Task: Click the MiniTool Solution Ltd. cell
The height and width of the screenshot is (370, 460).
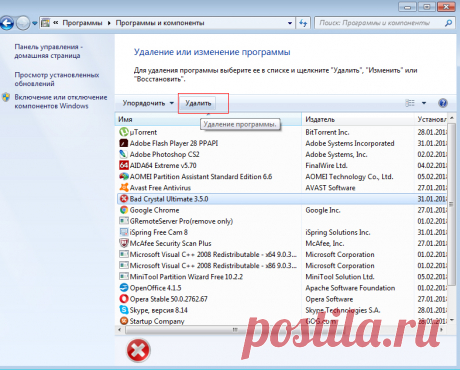Action: point(340,277)
